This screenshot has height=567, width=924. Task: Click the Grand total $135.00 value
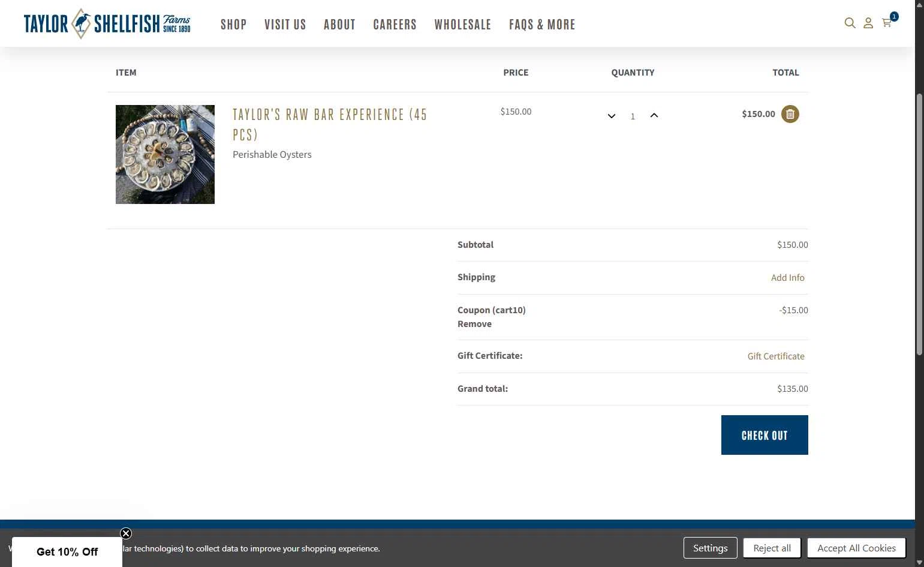[793, 389]
